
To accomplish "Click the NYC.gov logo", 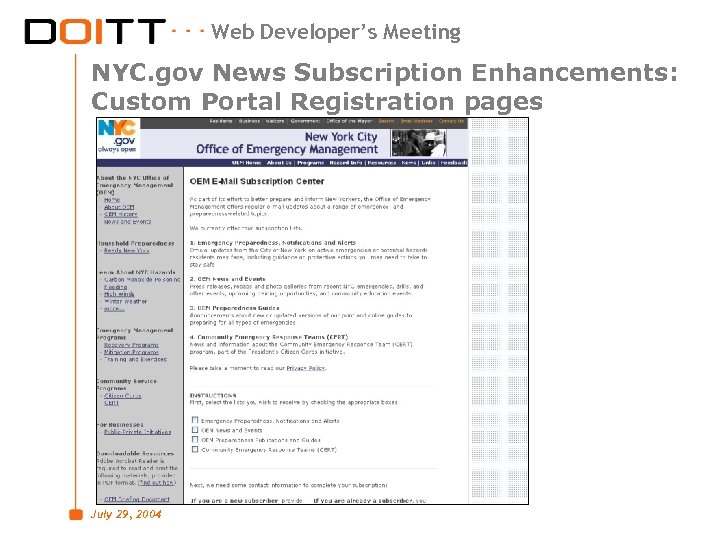I will [x=118, y=137].
